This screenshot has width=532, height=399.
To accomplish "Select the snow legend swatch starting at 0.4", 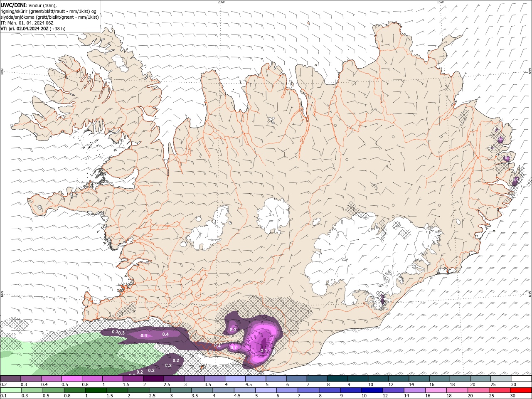I will click(51, 379).
